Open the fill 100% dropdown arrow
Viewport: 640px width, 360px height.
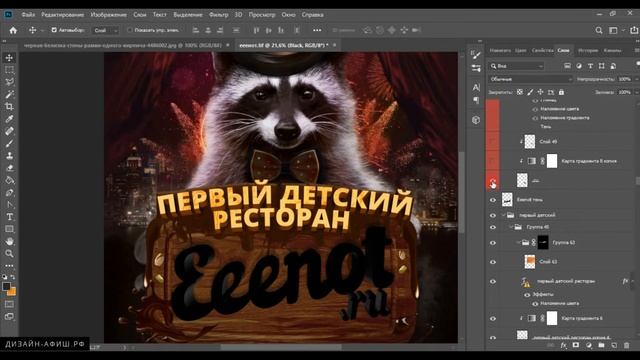(x=636, y=92)
